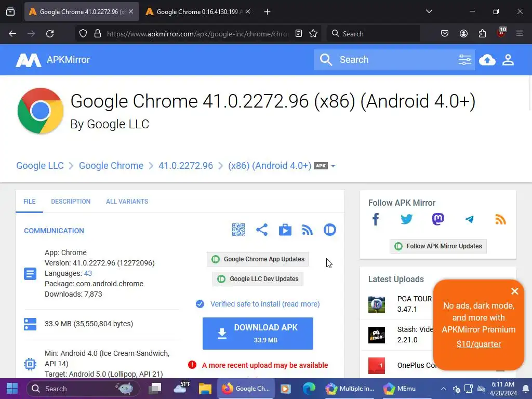Open the Pocket save icon

point(445,34)
